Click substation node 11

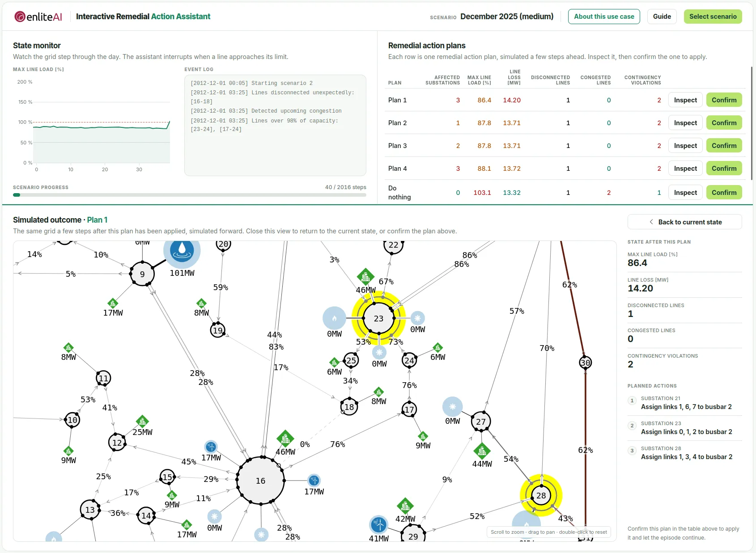point(103,378)
